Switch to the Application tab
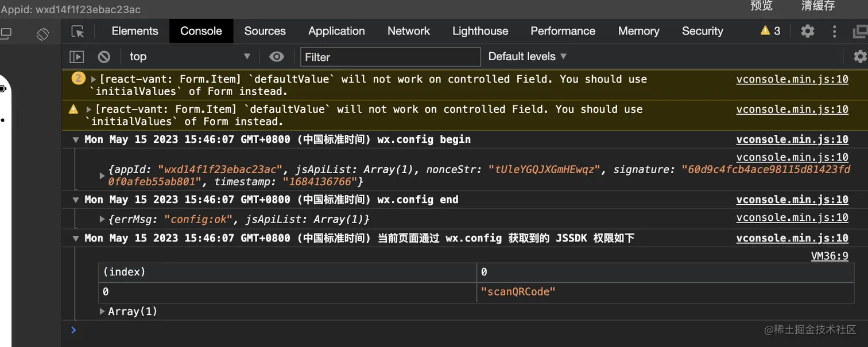Screen dimensions: 868x347 [336, 31]
